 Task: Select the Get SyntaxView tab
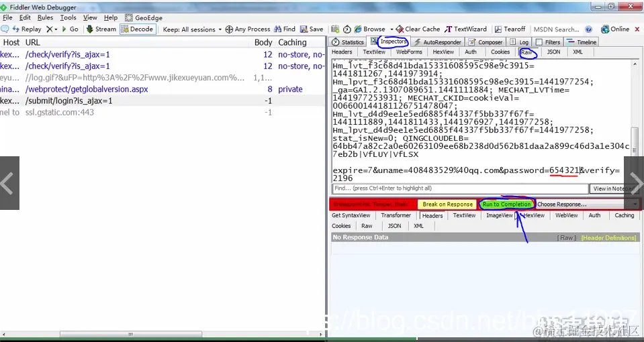(x=351, y=215)
